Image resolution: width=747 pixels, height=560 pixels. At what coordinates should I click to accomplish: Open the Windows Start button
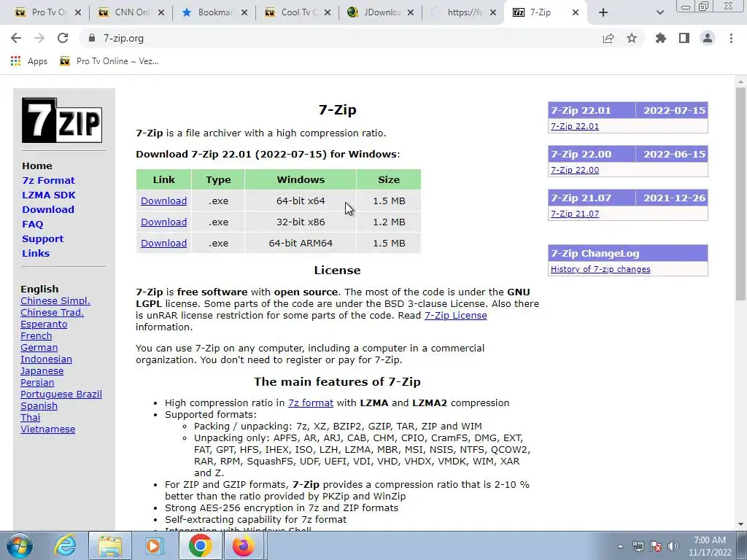19,545
